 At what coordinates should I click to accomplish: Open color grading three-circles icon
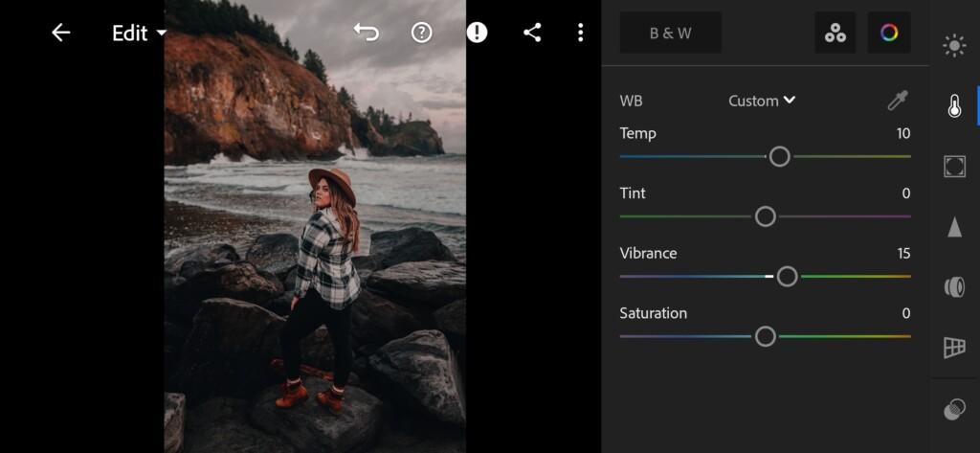pos(835,33)
